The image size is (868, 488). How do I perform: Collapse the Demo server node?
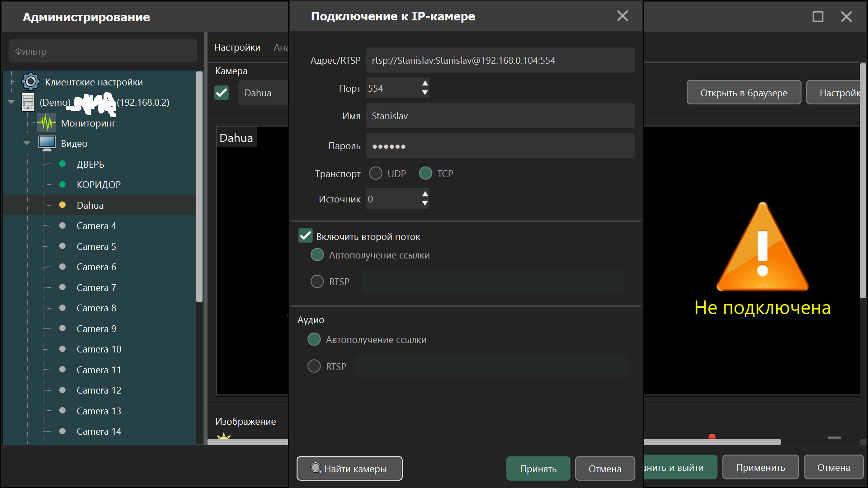point(11,102)
